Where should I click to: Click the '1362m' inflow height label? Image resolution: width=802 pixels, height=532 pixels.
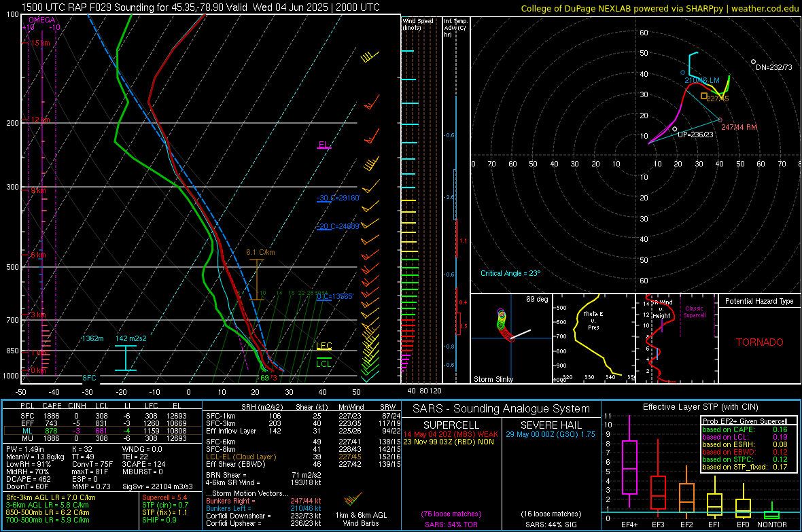pyautogui.click(x=92, y=338)
